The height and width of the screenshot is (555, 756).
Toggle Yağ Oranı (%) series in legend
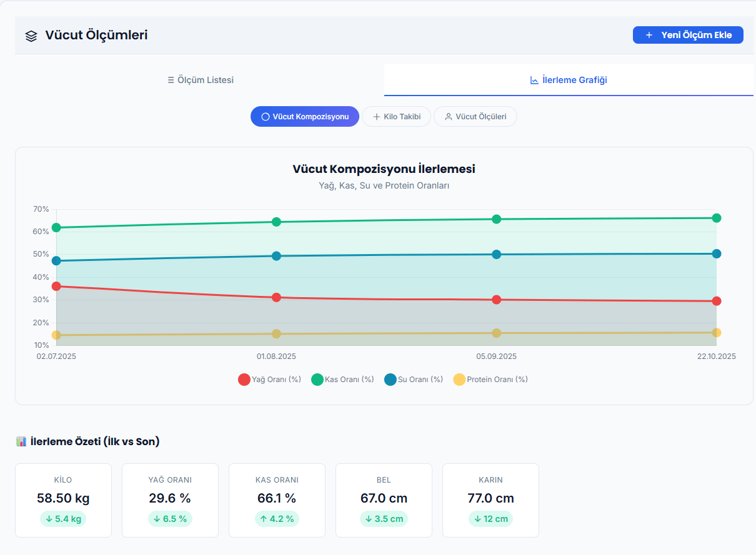point(276,379)
